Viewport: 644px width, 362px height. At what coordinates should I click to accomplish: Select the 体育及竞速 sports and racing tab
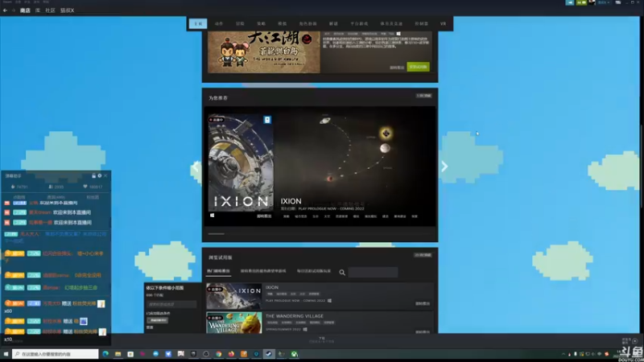click(391, 24)
